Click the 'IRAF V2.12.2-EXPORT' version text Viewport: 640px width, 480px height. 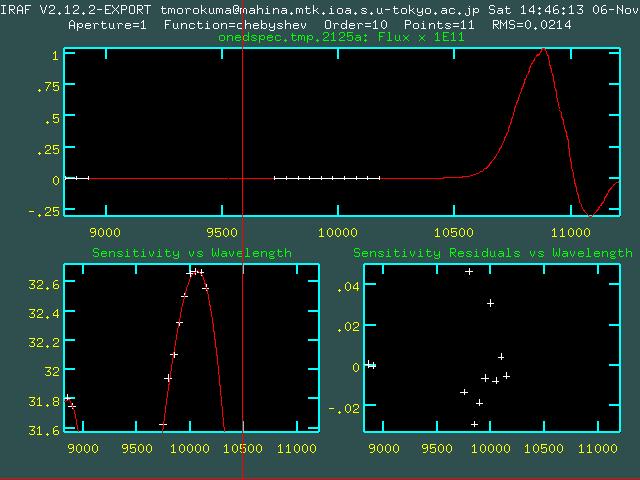pos(76,10)
